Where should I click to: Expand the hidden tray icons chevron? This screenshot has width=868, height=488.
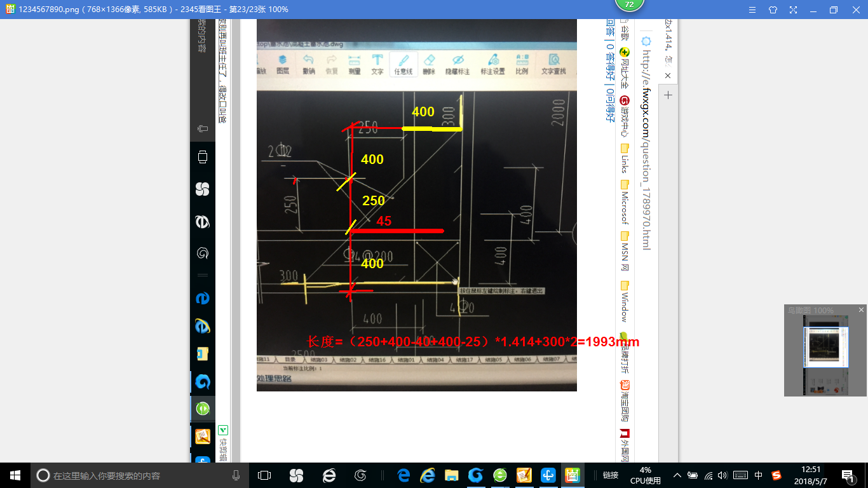[x=677, y=475]
